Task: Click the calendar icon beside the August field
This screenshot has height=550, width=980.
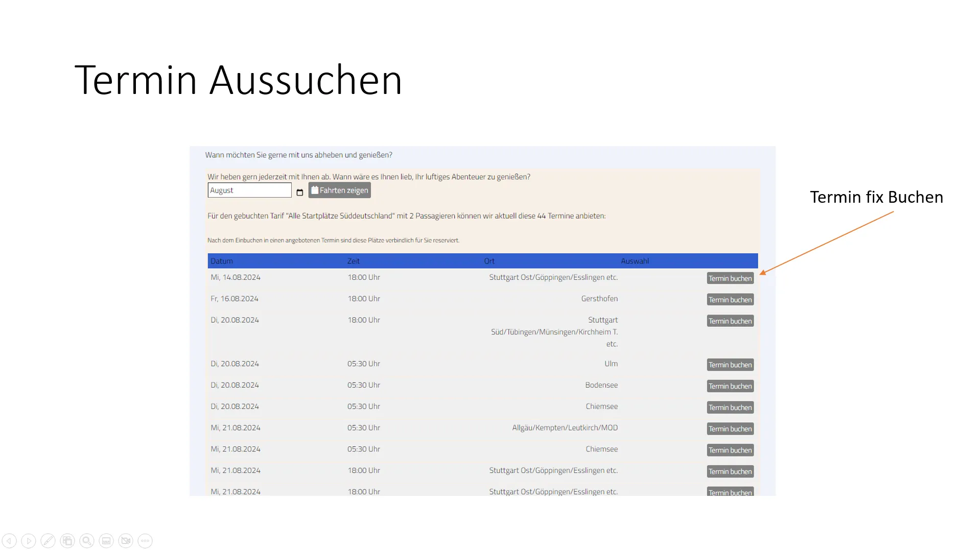Action: (300, 193)
